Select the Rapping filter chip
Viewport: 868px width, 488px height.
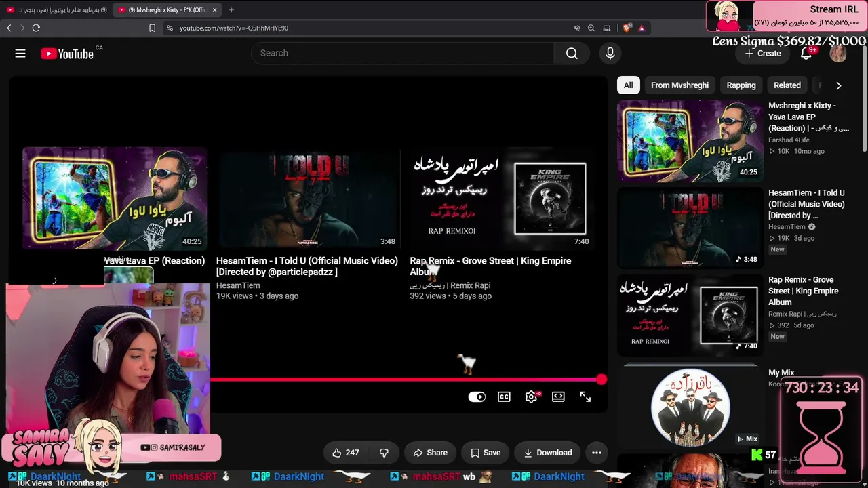pos(741,85)
